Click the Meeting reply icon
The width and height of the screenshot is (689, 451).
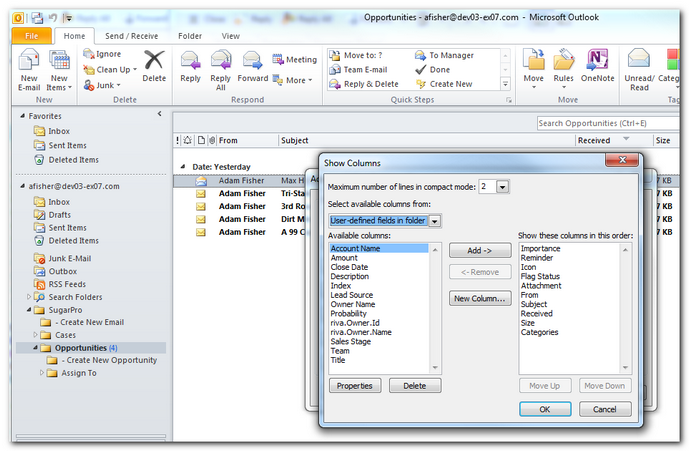278,59
